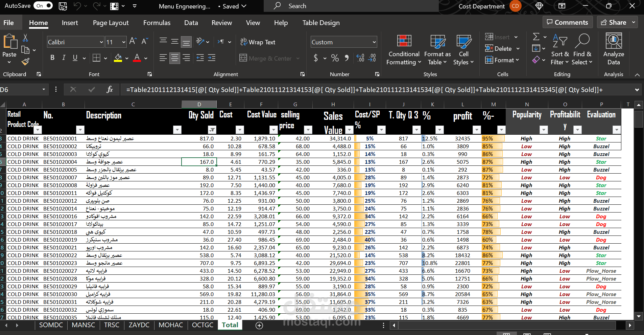Screen dimensions: 644x335
Task: Click the Save icon in title bar
Action: point(63,6)
